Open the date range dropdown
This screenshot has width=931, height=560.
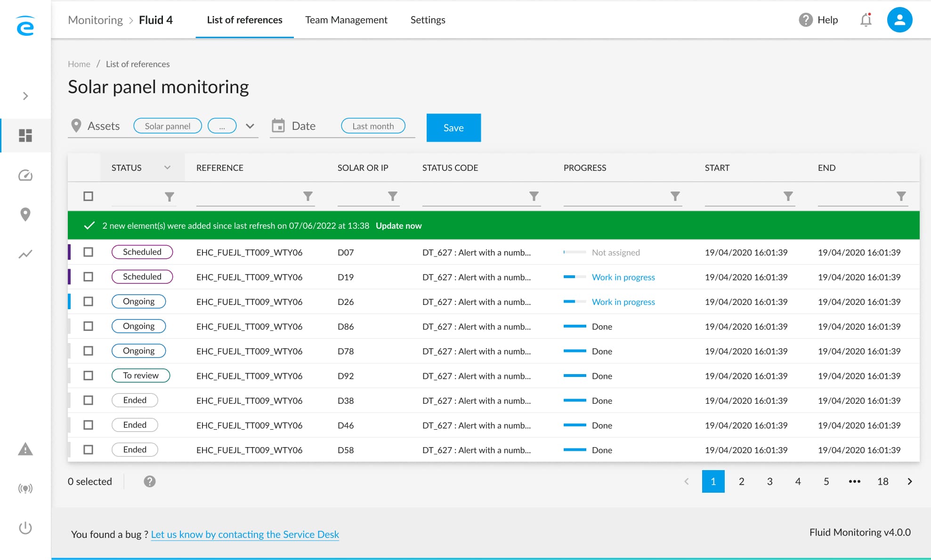(372, 126)
